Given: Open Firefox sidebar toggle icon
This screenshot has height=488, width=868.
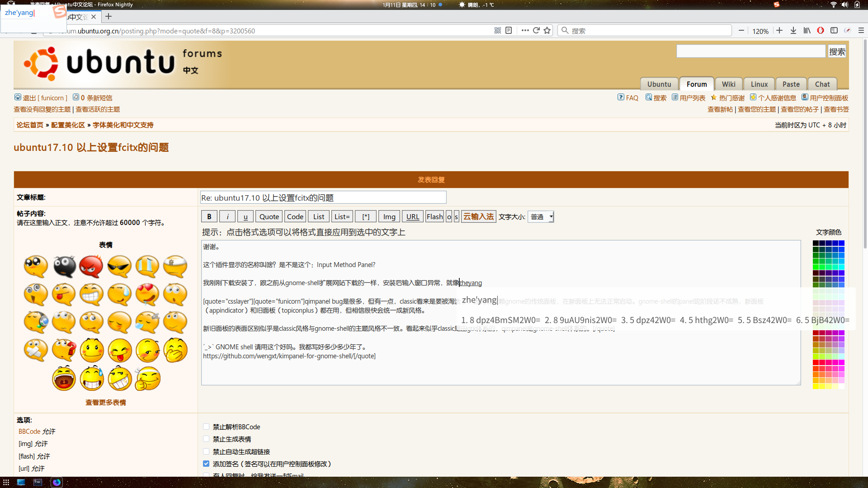Looking at the screenshot, I should point(834,30).
